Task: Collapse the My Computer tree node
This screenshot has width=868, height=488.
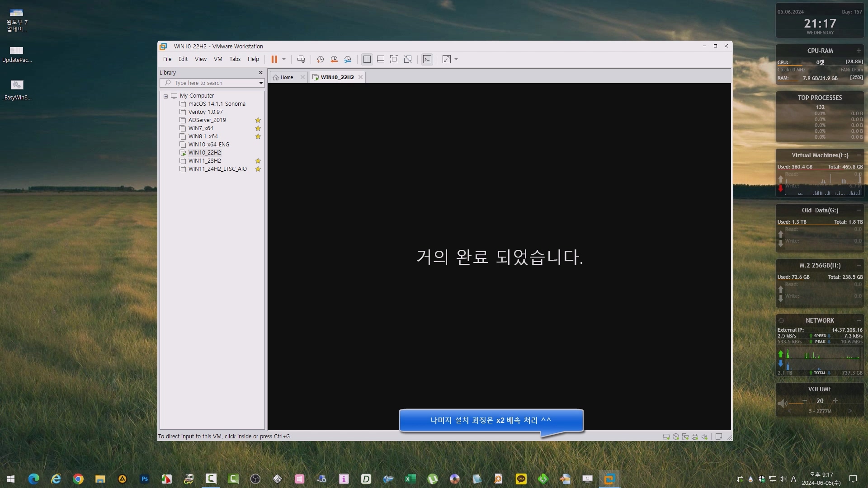Action: click(x=166, y=96)
